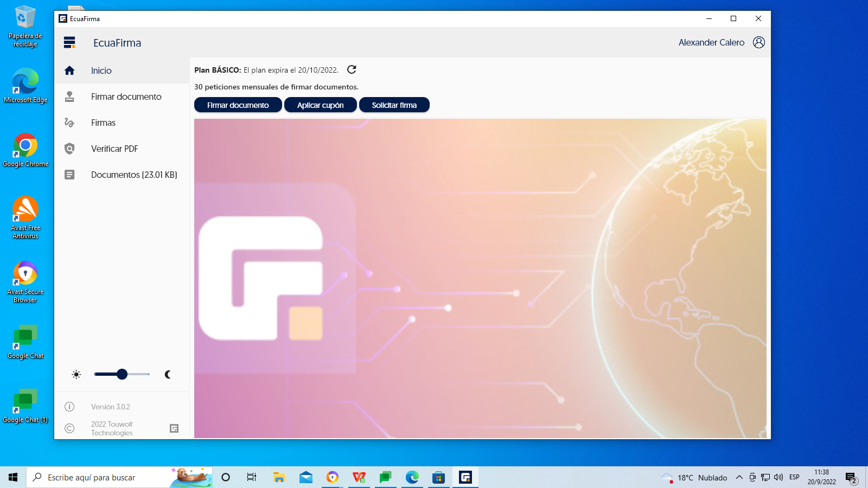Screen dimensions: 868x488
Task: Open the Firmar documento menu item
Action: point(122,97)
